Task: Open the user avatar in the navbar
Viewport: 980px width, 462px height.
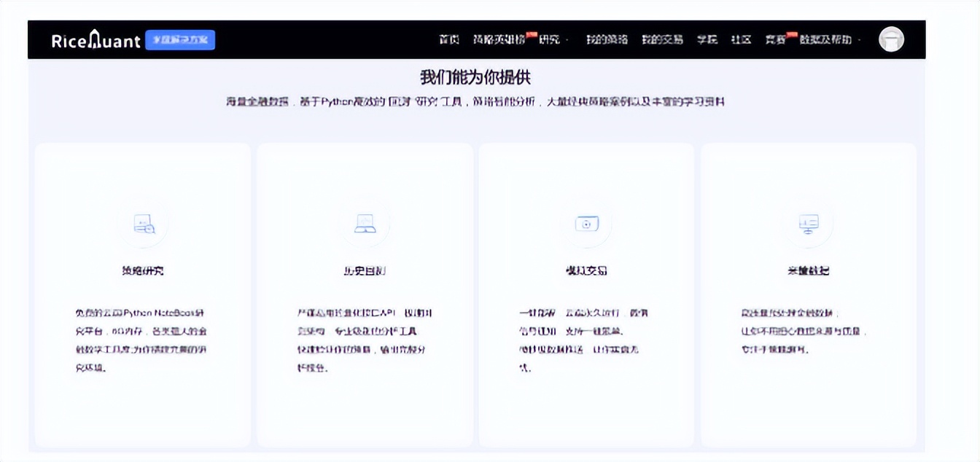Action: (x=891, y=39)
